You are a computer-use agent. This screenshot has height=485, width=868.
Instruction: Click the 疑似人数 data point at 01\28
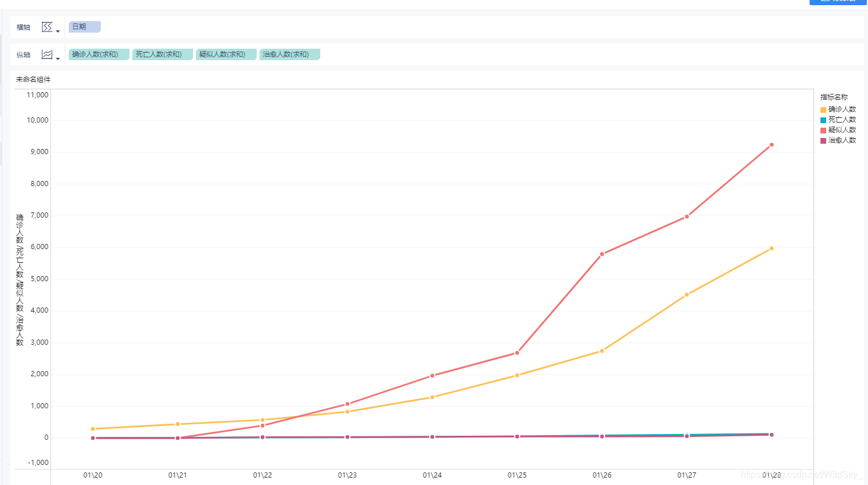[772, 145]
